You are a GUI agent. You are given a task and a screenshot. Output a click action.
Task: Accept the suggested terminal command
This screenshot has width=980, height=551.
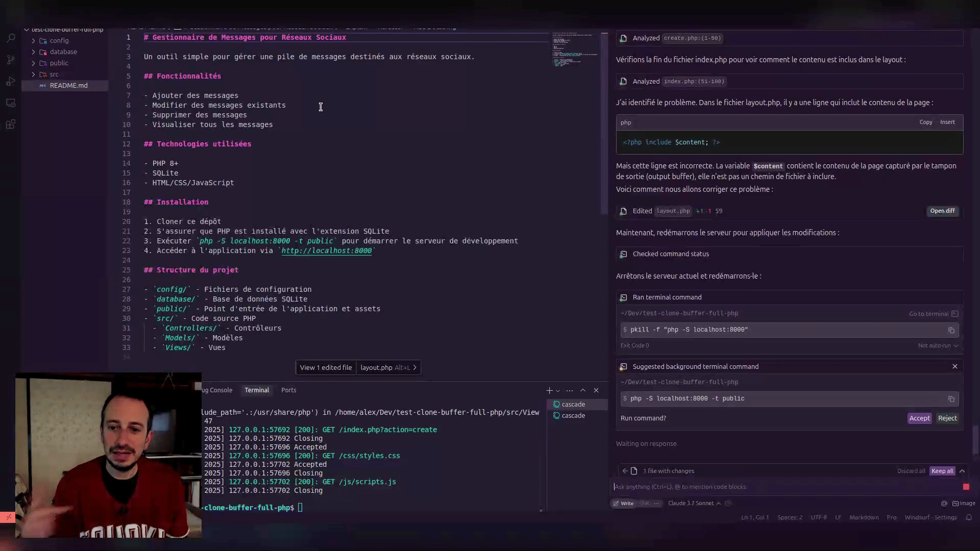[919, 418]
